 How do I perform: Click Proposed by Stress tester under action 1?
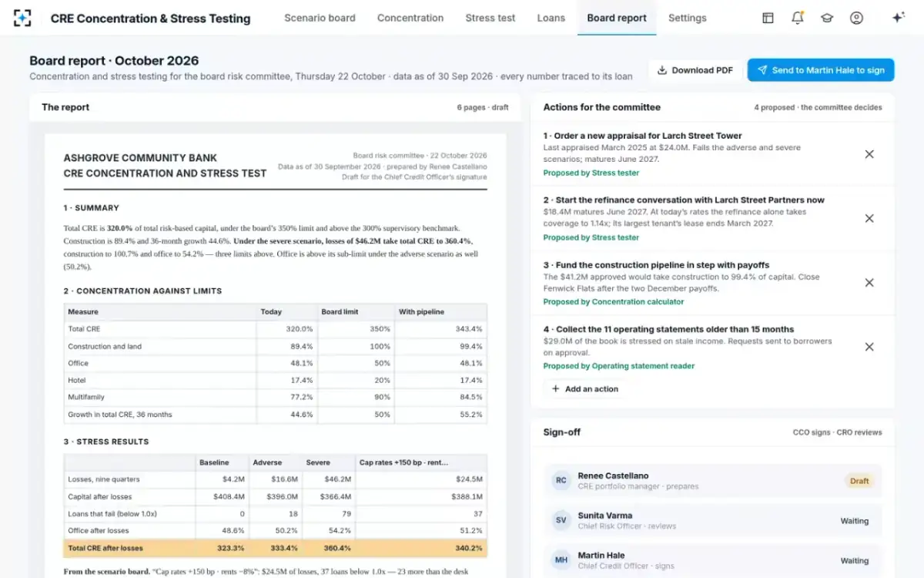[x=591, y=173]
